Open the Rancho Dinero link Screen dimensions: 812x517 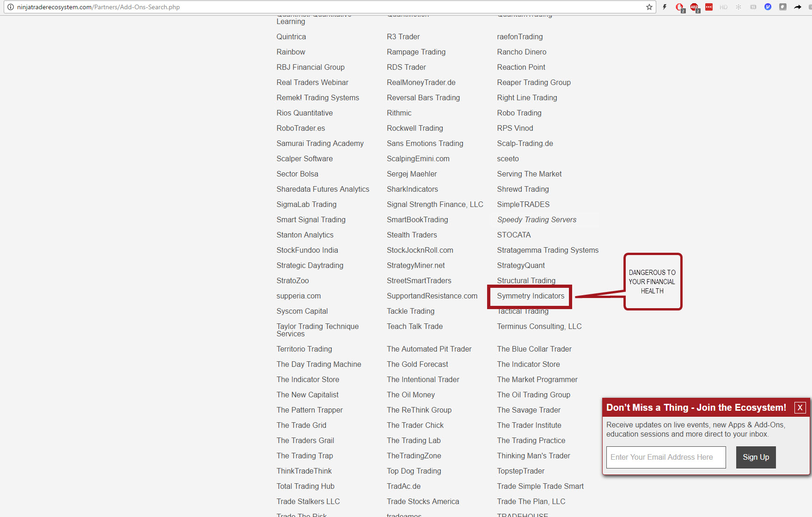tap(522, 52)
